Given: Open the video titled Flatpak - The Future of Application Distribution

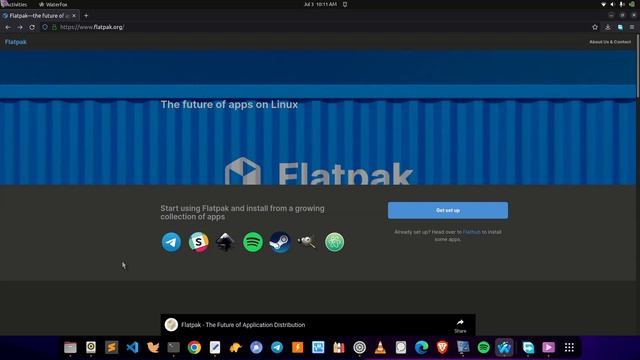Looking at the screenshot, I should (x=243, y=325).
